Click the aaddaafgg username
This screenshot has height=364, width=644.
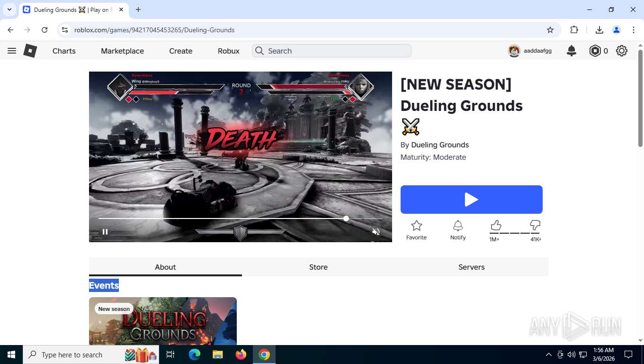[537, 51]
